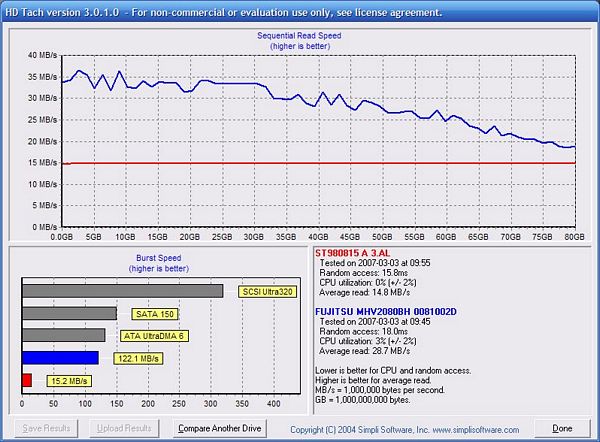The height and width of the screenshot is (442, 600).
Task: Click the Compare Another Drive button
Action: [220, 428]
